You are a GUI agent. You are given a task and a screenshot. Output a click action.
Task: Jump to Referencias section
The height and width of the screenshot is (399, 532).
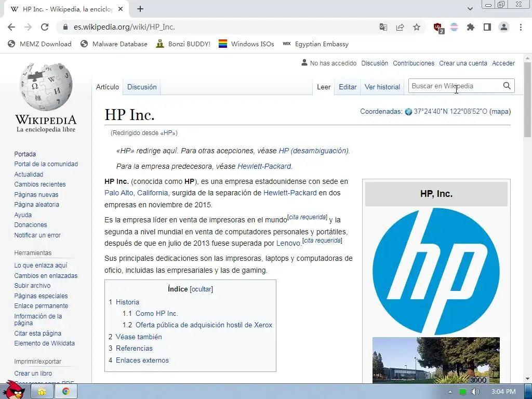134,349
